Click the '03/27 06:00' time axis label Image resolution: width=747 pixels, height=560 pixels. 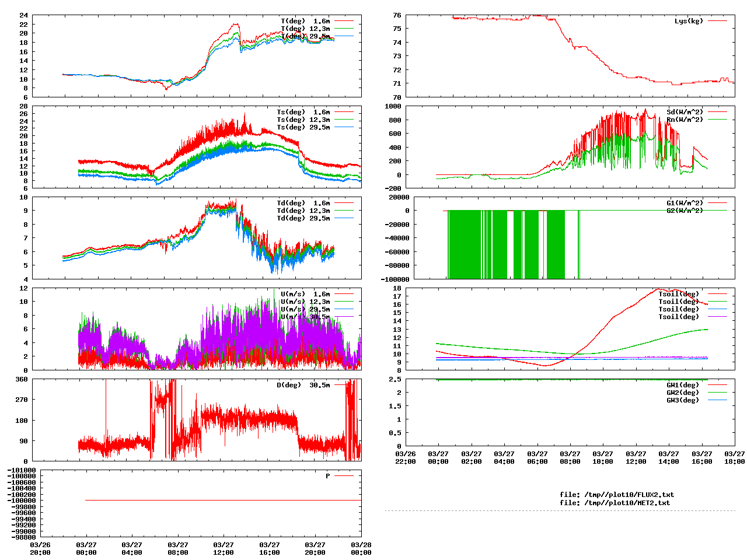click(x=537, y=457)
